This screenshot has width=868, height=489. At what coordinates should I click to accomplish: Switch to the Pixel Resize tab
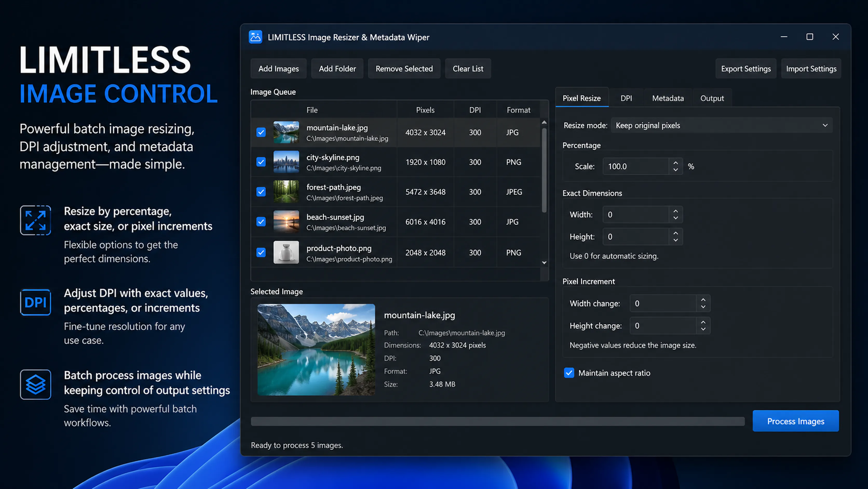point(582,98)
